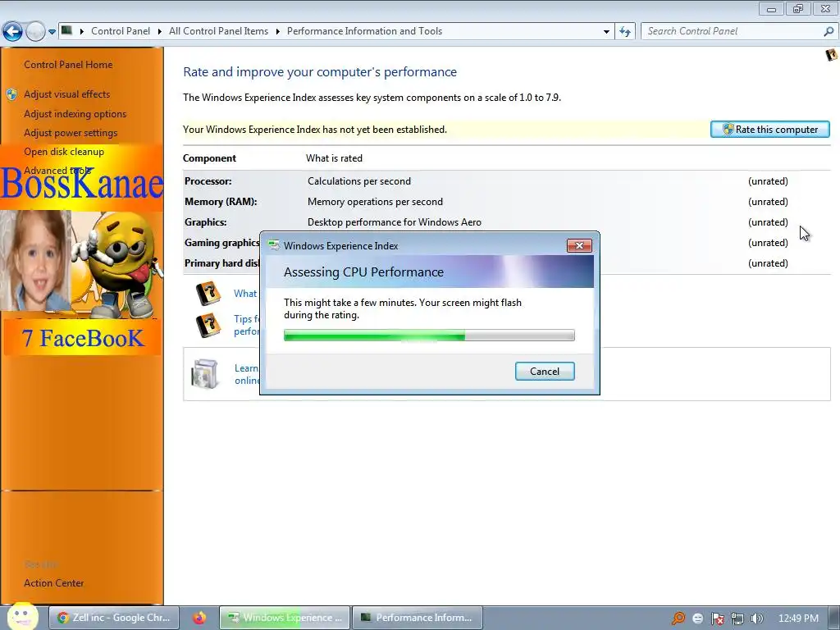Viewport: 840px width, 630px height.
Task: Click the search magnifier icon
Action: tap(829, 31)
